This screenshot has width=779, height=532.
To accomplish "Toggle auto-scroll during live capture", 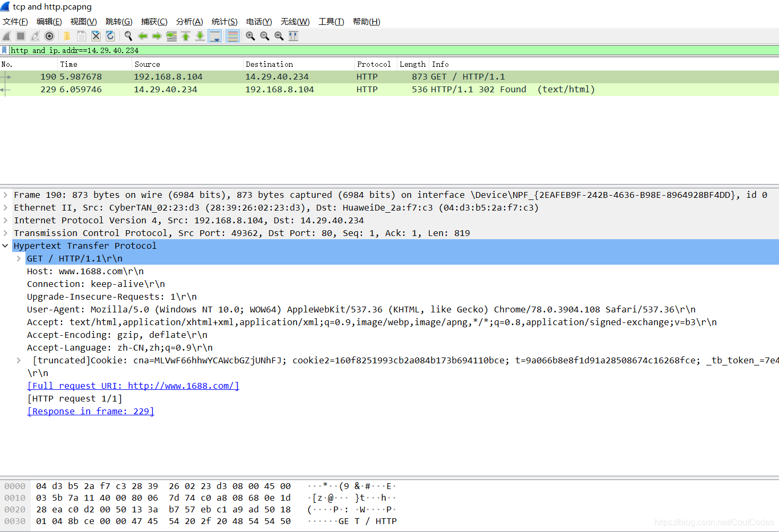I will click(x=215, y=36).
